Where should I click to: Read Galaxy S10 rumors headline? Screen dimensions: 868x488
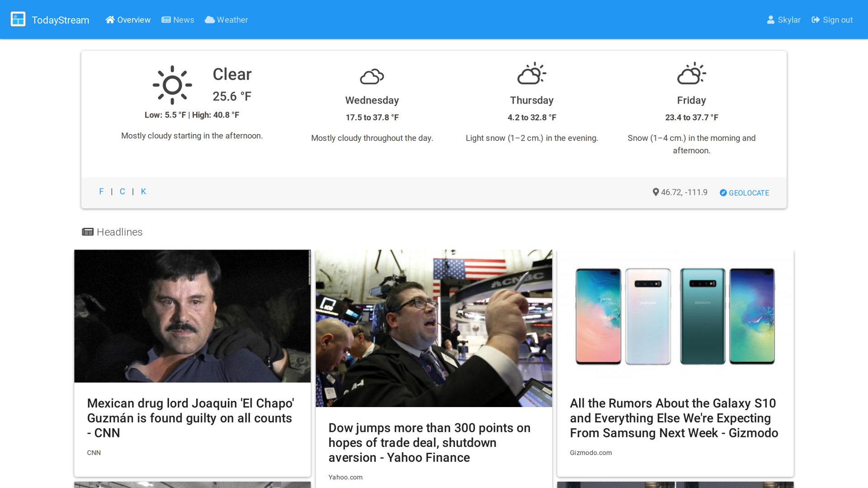(x=674, y=418)
